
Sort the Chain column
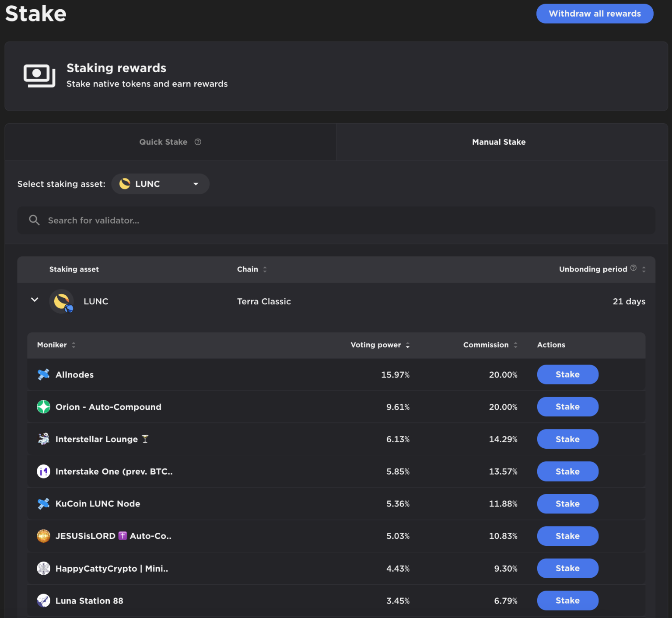[x=265, y=269]
